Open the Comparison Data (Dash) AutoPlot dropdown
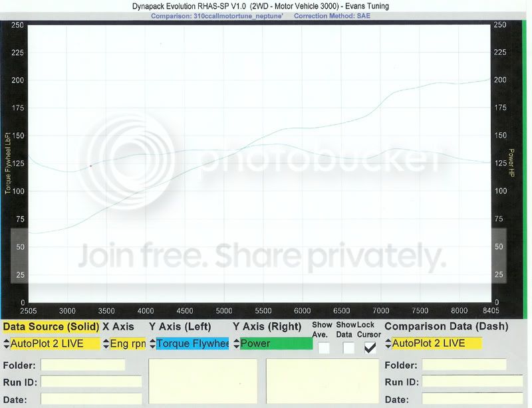Image resolution: width=532 pixels, height=408 pixels. click(x=433, y=344)
